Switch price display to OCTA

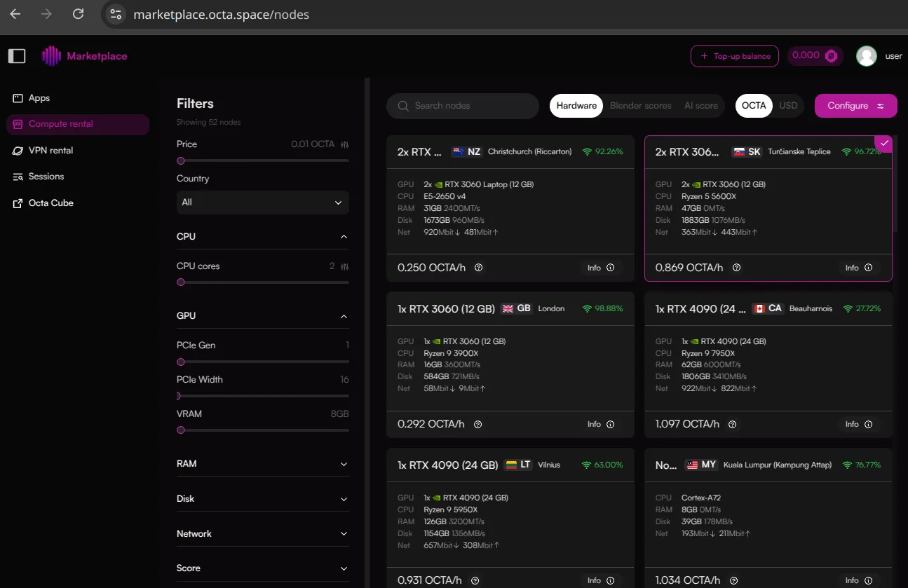[x=754, y=106]
